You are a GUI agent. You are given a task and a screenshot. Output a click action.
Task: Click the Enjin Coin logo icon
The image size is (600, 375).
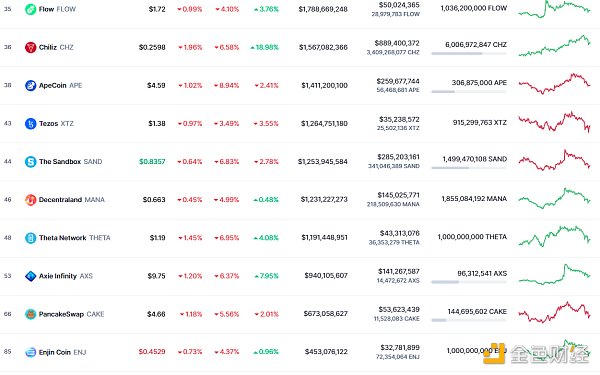pos(30,352)
